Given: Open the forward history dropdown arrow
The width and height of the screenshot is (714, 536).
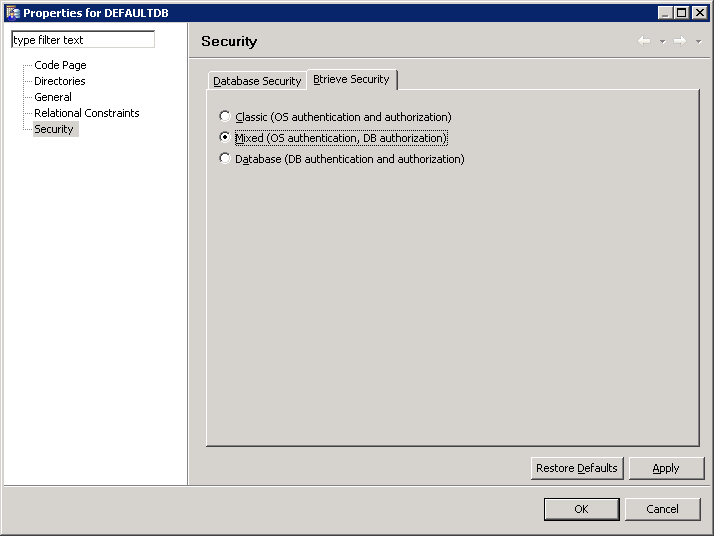Looking at the screenshot, I should point(699,41).
